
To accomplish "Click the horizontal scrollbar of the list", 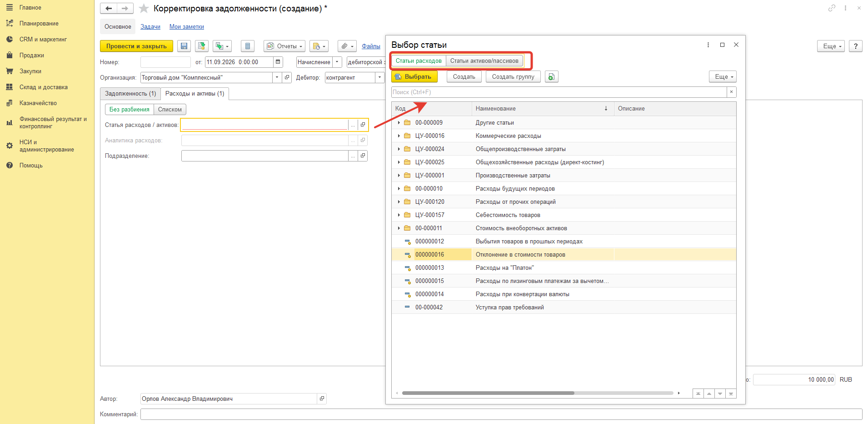I will [x=489, y=393].
